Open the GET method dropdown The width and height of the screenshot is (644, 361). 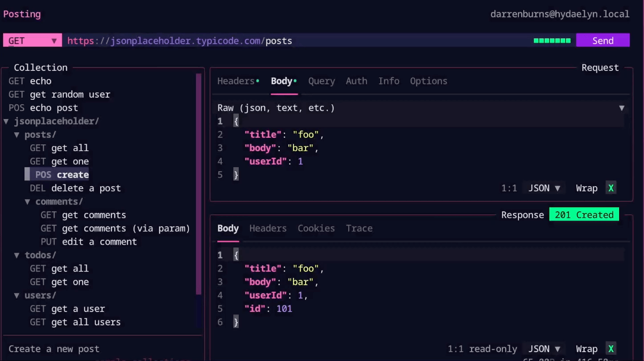click(x=32, y=41)
